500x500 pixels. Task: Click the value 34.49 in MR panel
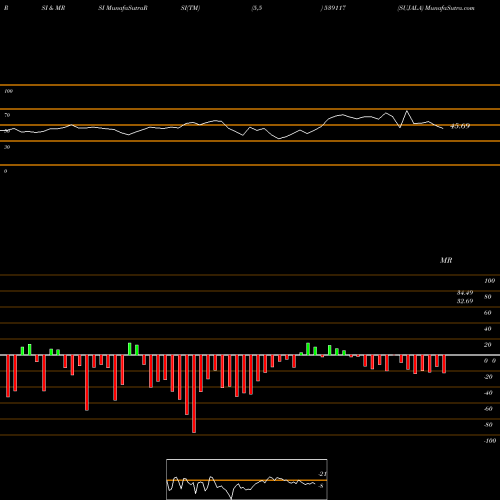(465, 293)
